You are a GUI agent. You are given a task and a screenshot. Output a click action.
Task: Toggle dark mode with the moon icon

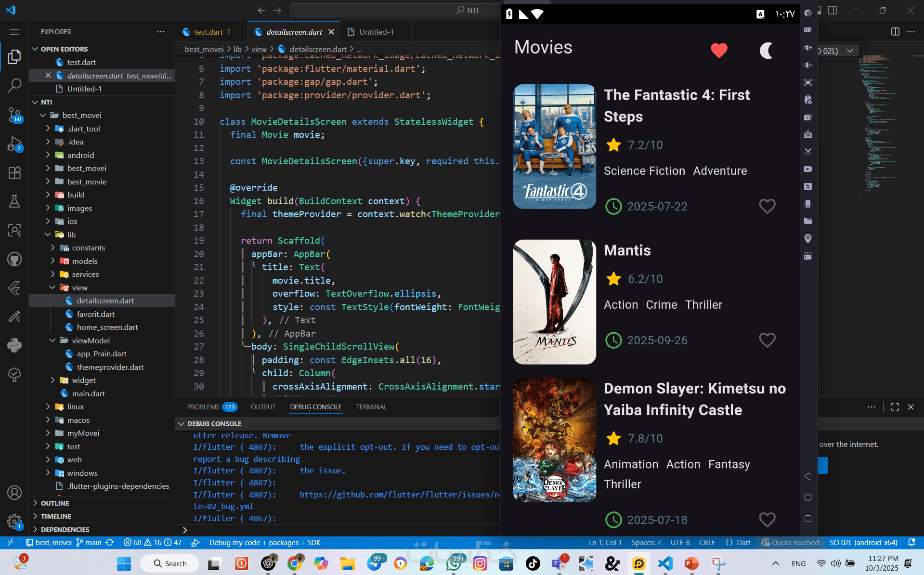click(766, 50)
